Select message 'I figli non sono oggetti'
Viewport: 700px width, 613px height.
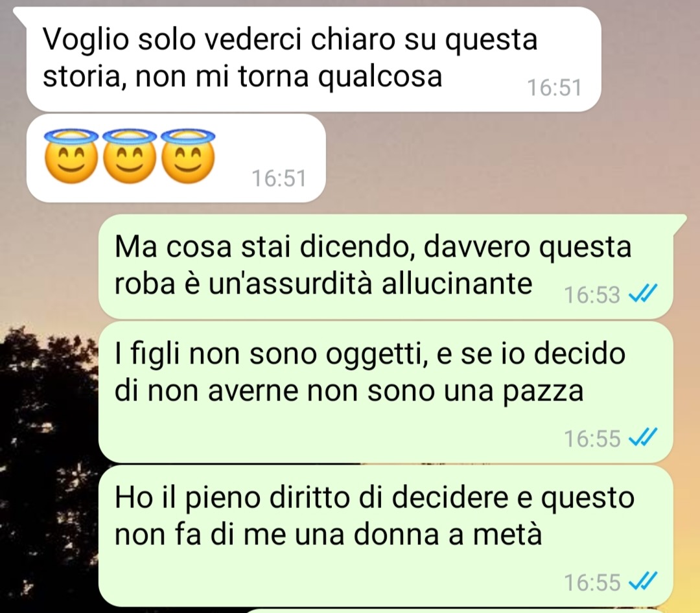[386, 392]
